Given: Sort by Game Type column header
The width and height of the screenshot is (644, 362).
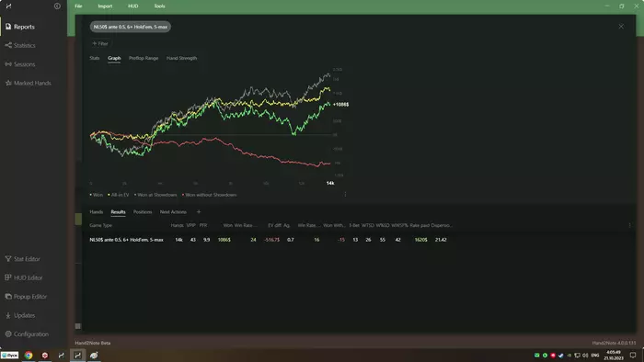Looking at the screenshot, I should (100, 225).
